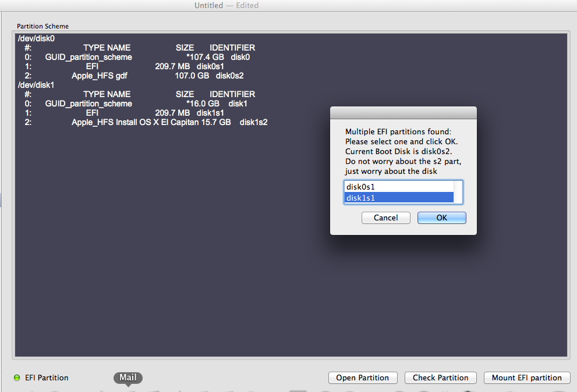Screen dimensions: 577x392
Task: Click the EFI row with disk0s1 identifier
Action: 124,66
